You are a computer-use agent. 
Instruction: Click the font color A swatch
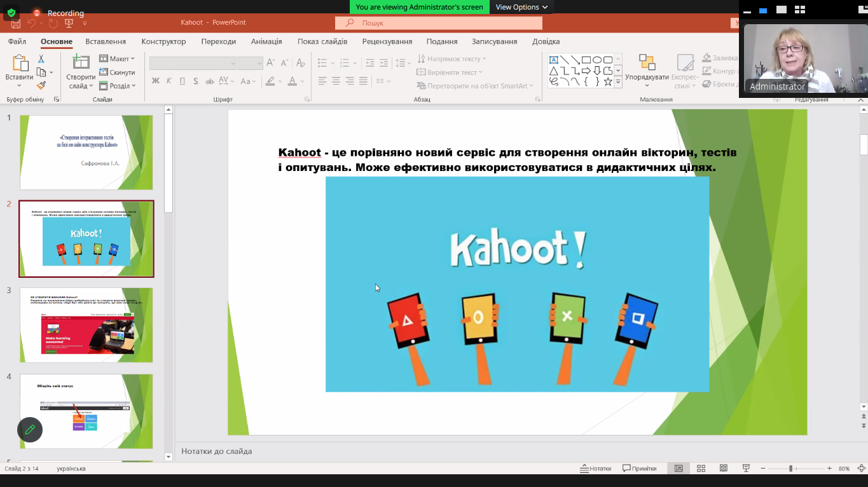(292, 81)
